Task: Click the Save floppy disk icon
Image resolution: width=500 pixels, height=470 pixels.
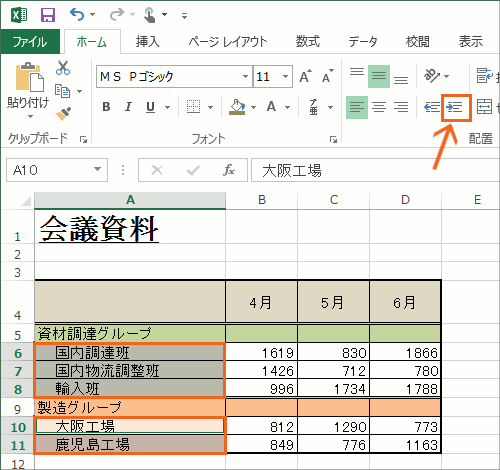Action: (x=48, y=15)
